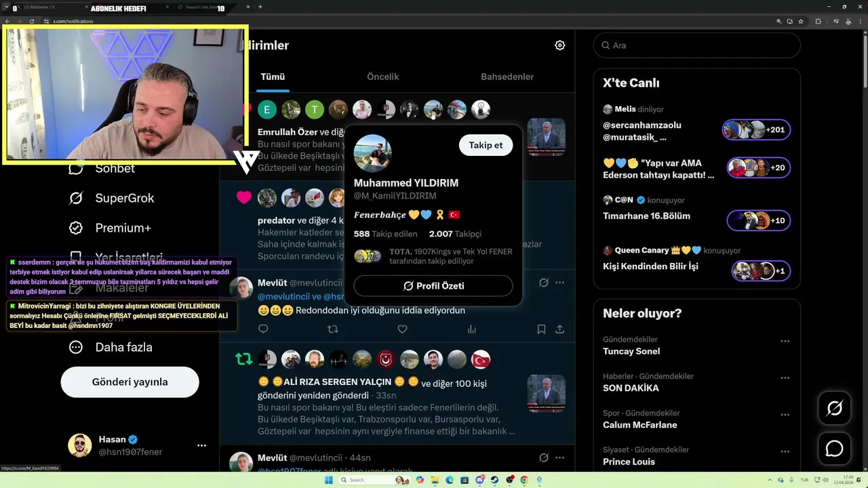Open File Explorer from the taskbar

435,480
